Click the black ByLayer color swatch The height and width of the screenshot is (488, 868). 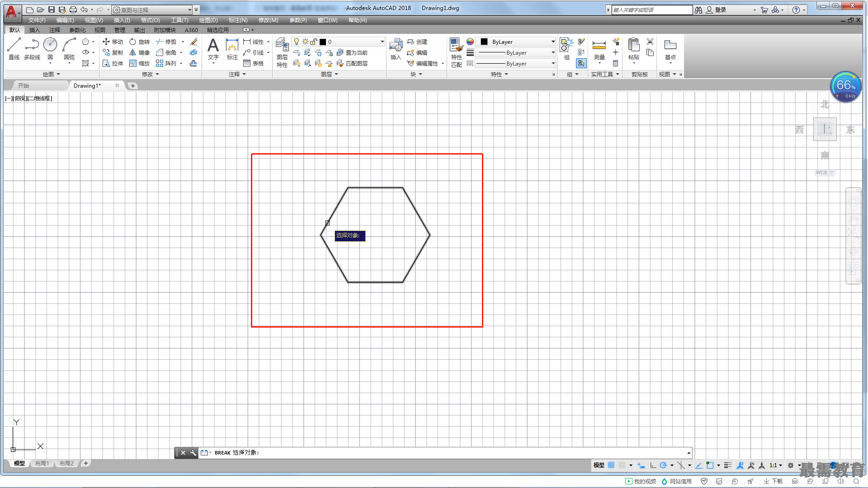coord(484,42)
